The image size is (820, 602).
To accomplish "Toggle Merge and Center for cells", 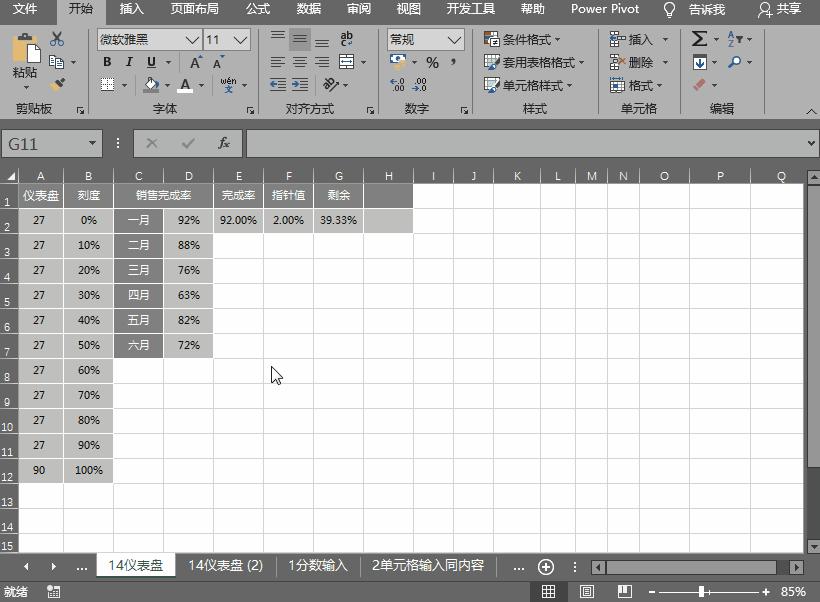I will pyautogui.click(x=347, y=61).
